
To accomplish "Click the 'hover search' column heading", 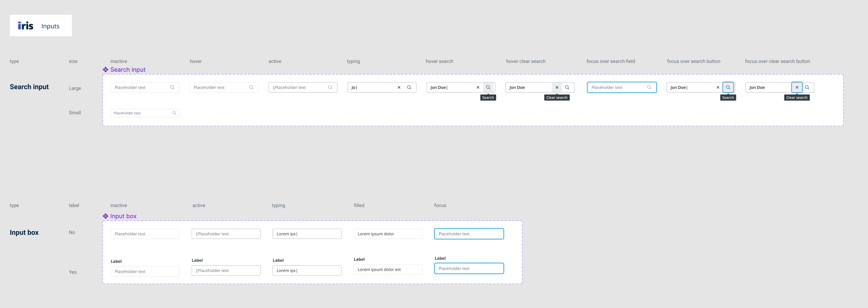I will pos(439,61).
